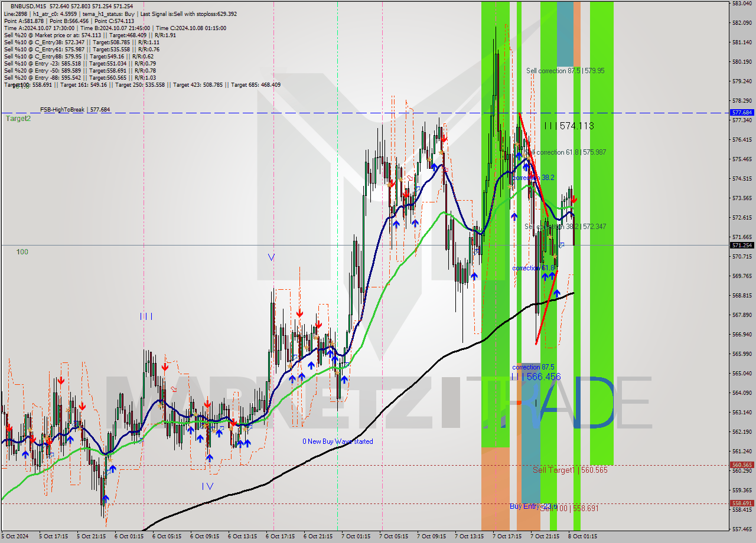Click the '7 Oct 01:15' time label
This screenshot has width=756, height=543.
point(356,537)
